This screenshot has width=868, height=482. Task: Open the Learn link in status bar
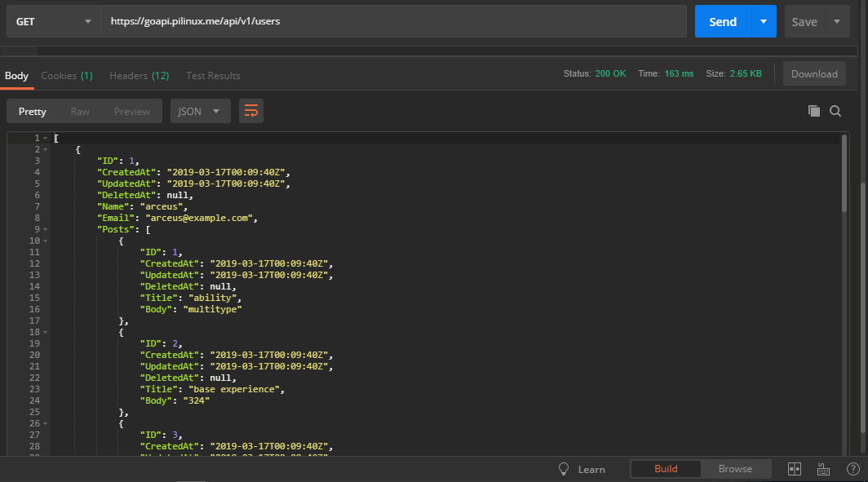pyautogui.click(x=591, y=469)
